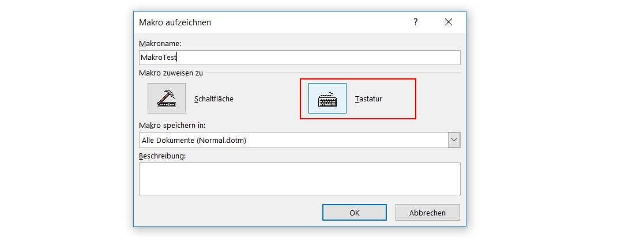Screen dimensions: 644x242
Task: Assign macro to Schaltfläche hammer icon
Action: [x=167, y=99]
